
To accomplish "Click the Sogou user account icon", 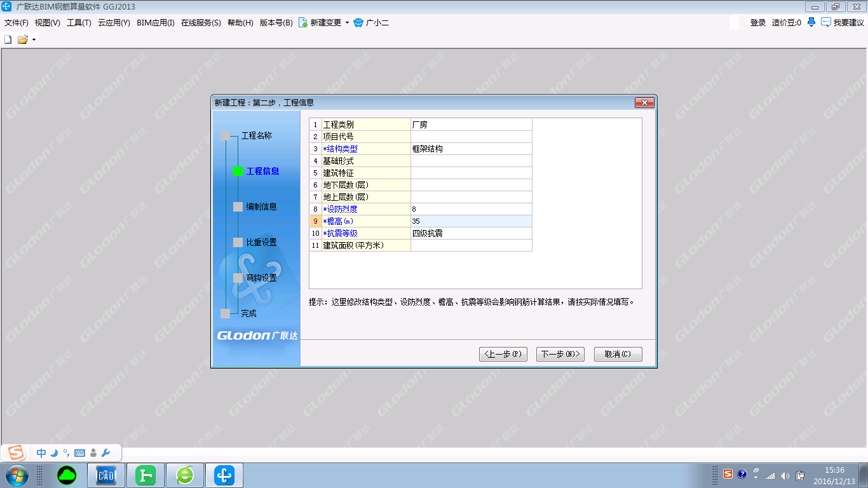I will coord(93,453).
